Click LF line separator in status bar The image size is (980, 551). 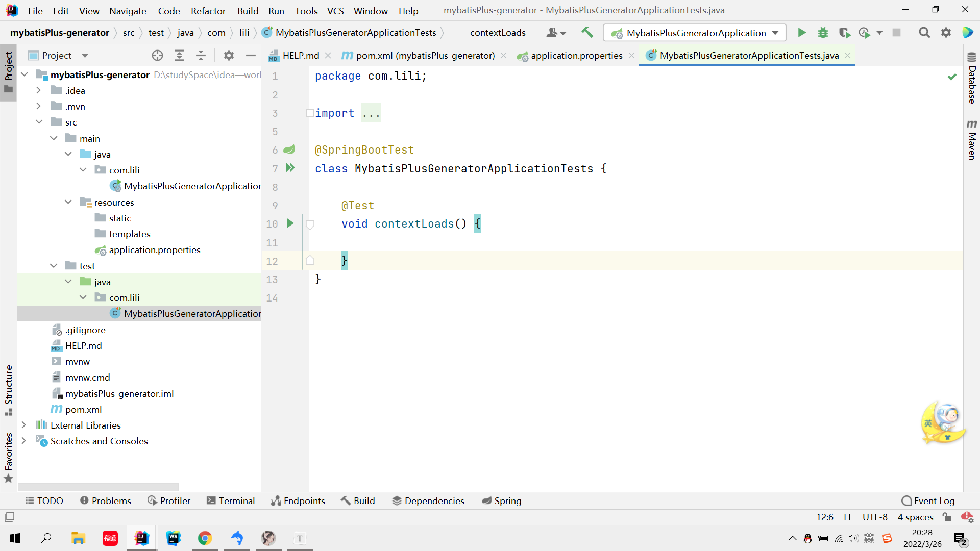point(848,517)
